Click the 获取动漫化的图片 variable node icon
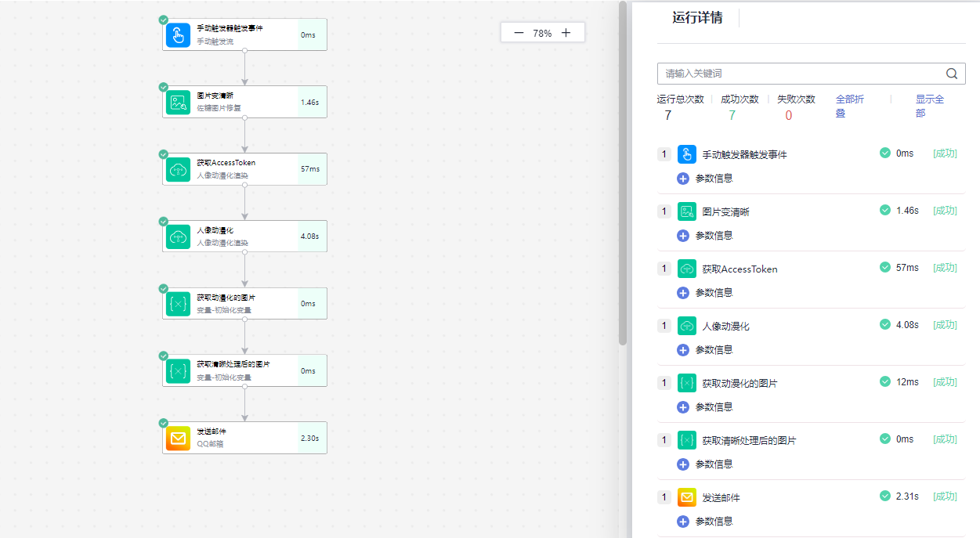The height and width of the screenshot is (538, 980). (178, 304)
